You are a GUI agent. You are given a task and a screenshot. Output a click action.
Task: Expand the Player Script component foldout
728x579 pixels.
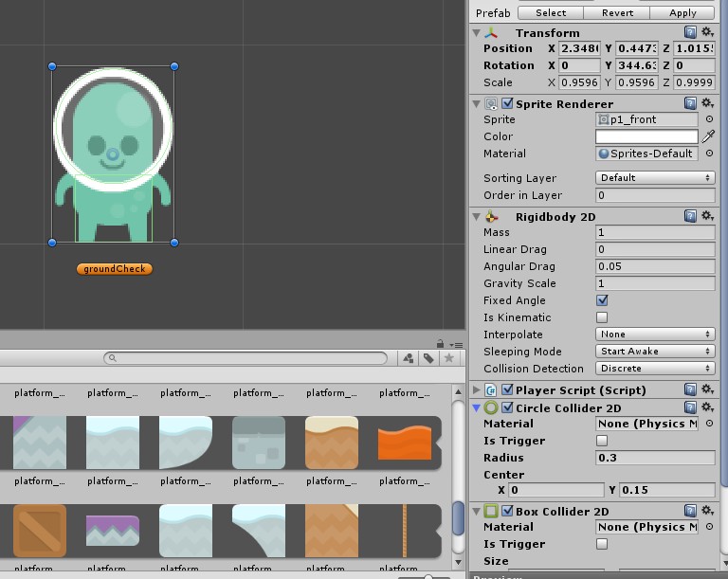[x=477, y=389]
